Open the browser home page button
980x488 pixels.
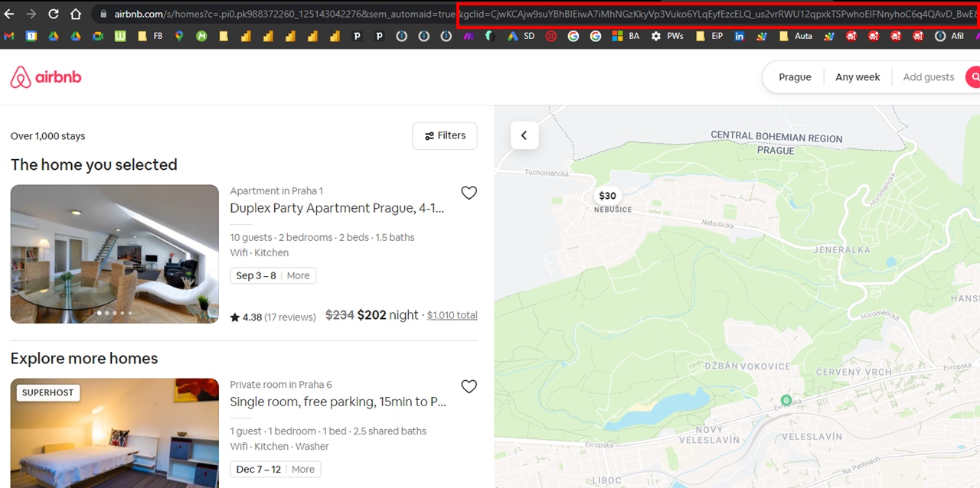click(75, 14)
